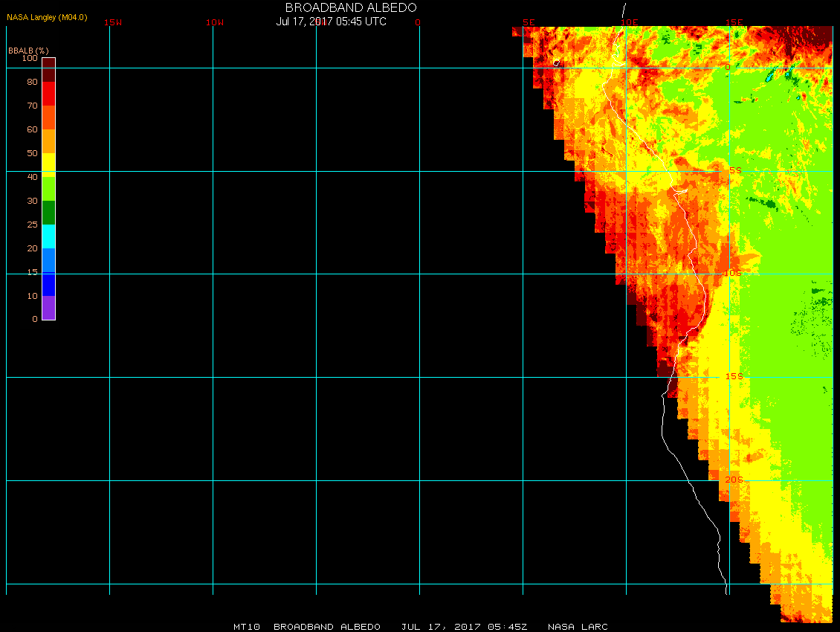840x632 pixels.
Task: Click the bright red 70-80 legend swatch
Action: coord(49,94)
